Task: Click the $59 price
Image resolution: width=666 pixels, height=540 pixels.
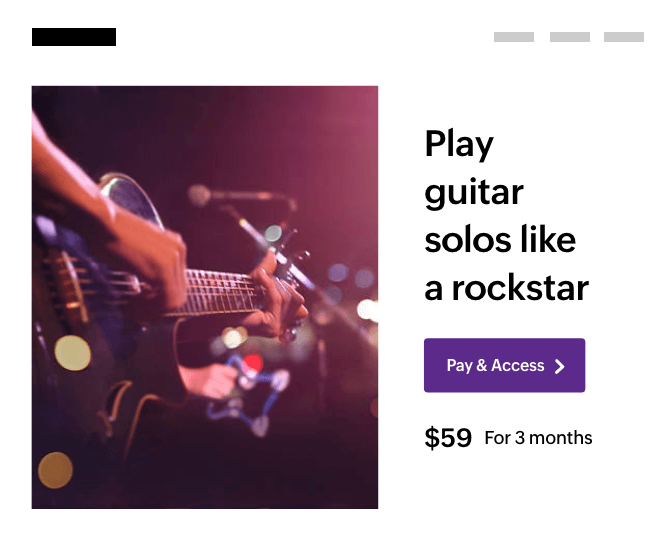Action: click(x=447, y=438)
